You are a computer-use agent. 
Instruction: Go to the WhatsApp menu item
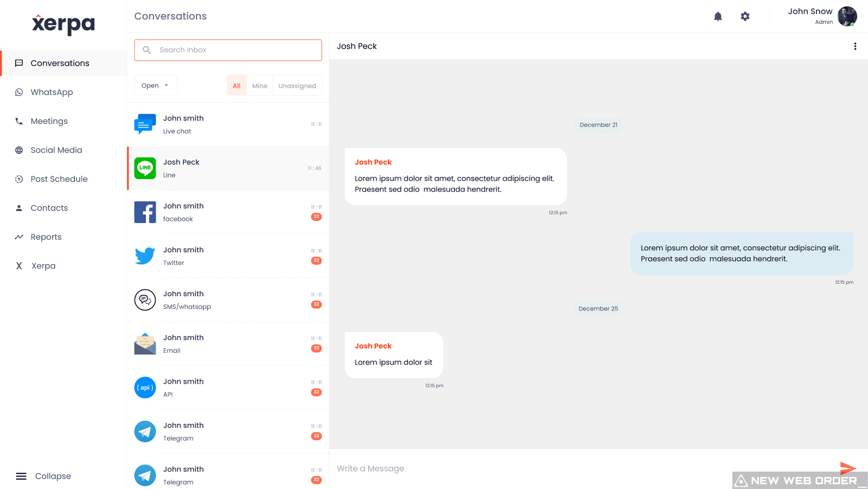coord(52,92)
